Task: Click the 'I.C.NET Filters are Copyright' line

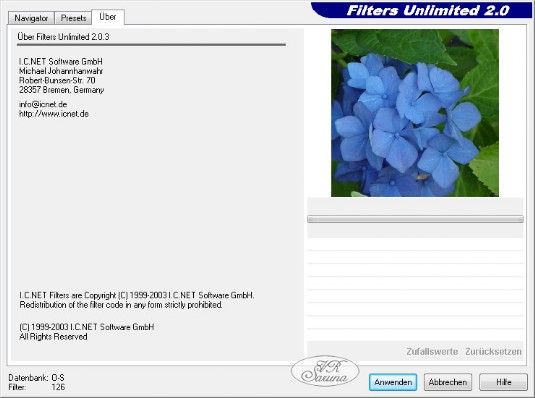Action: [x=136, y=295]
